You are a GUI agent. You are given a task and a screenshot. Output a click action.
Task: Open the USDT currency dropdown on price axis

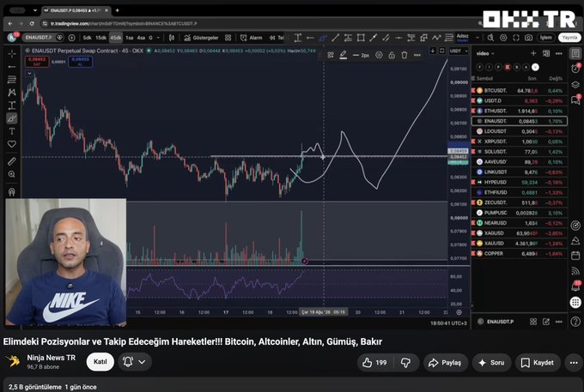[x=459, y=51]
